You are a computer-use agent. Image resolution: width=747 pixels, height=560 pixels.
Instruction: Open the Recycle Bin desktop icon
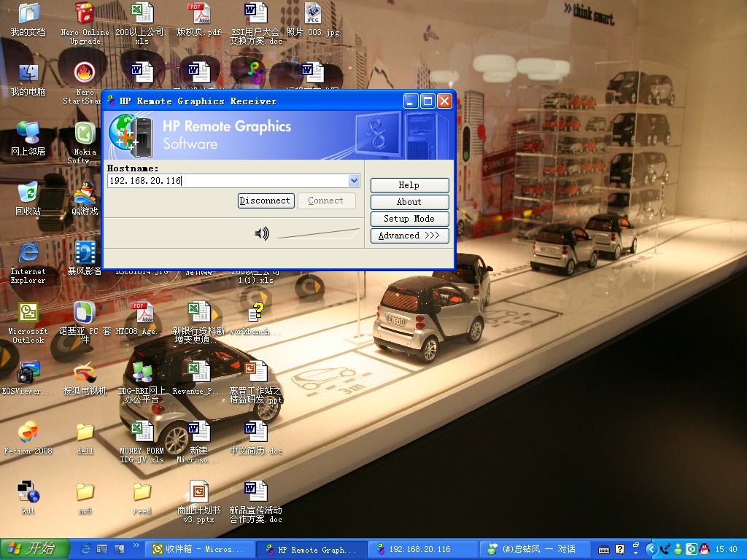click(x=28, y=194)
